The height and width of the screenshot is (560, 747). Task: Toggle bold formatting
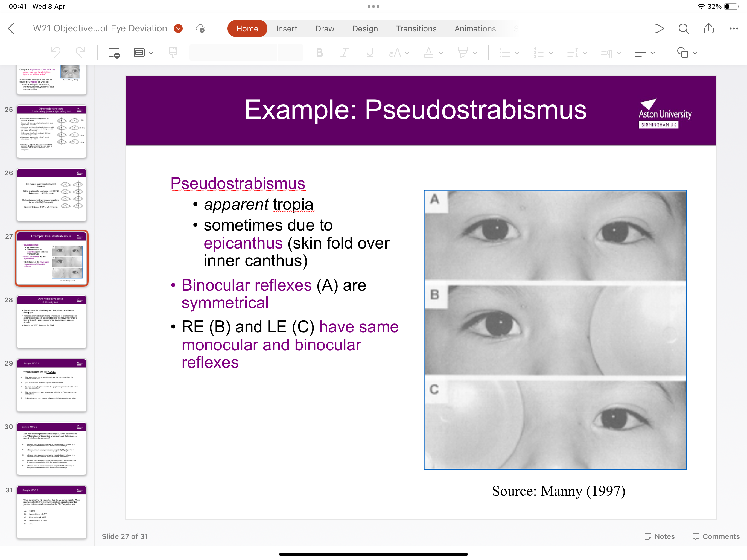[319, 53]
